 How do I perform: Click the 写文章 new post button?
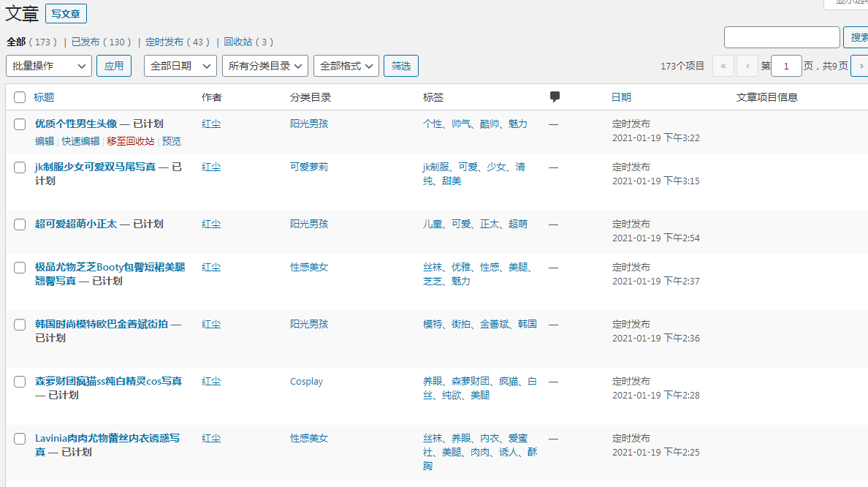pos(66,13)
